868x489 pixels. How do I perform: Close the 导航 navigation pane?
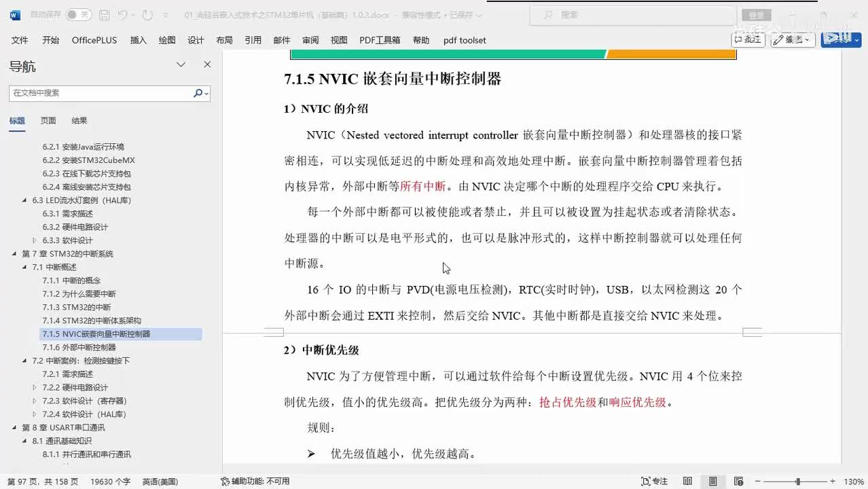[x=207, y=65]
